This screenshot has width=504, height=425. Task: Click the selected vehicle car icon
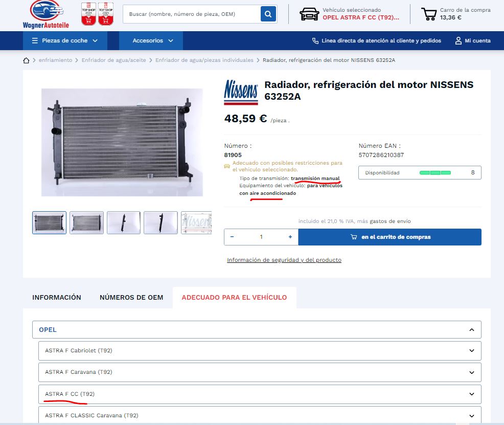click(x=309, y=14)
